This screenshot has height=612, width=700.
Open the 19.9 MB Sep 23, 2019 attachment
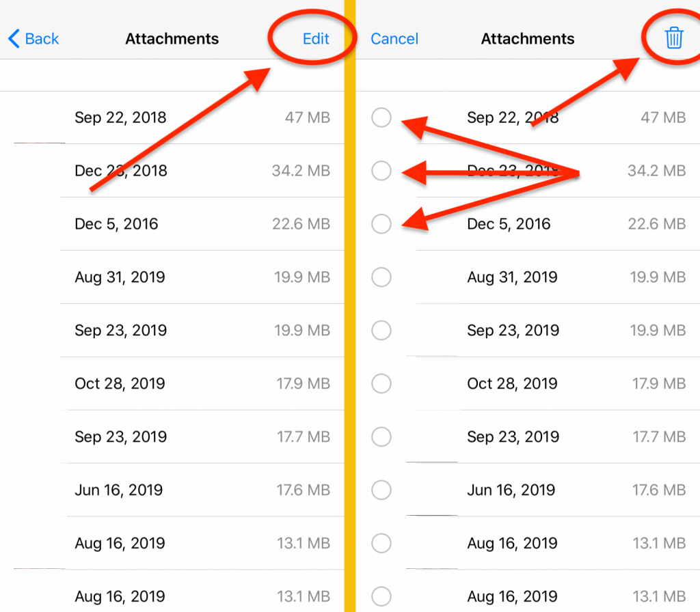pos(171,331)
